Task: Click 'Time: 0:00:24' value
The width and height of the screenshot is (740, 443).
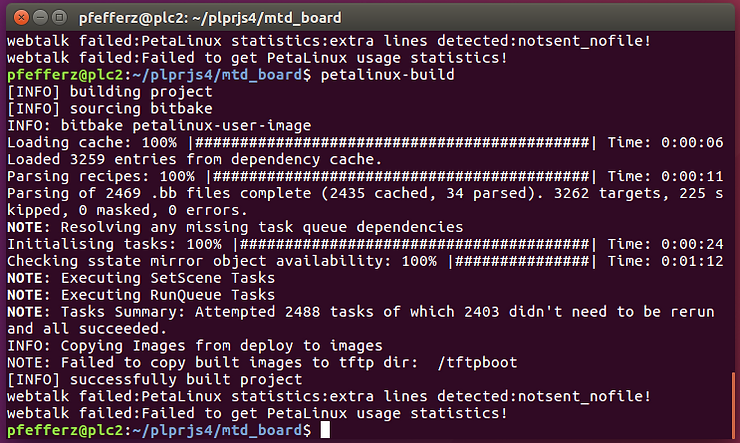Action: (665, 244)
